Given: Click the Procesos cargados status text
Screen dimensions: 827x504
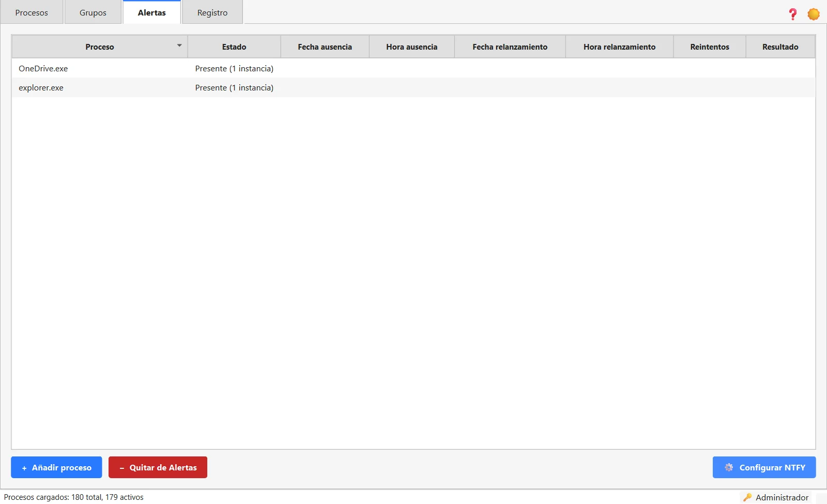Looking at the screenshot, I should point(74,497).
